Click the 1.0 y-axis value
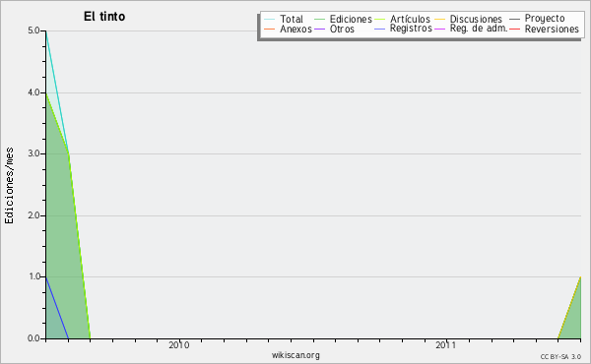Image resolution: width=591 pixels, height=364 pixels. pos(33,276)
